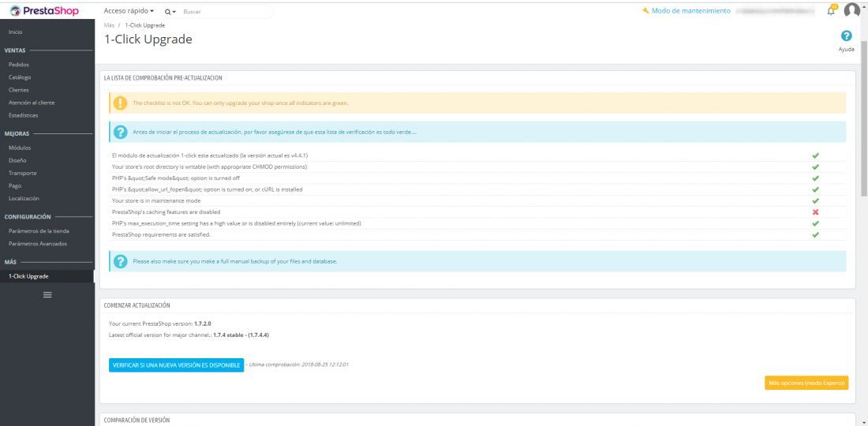Open Clientes menu item
This screenshot has height=426, width=868.
19,90
